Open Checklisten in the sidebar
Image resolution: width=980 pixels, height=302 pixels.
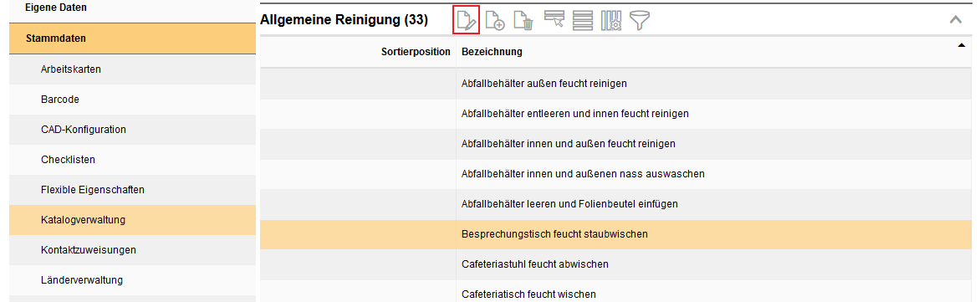tap(132, 160)
